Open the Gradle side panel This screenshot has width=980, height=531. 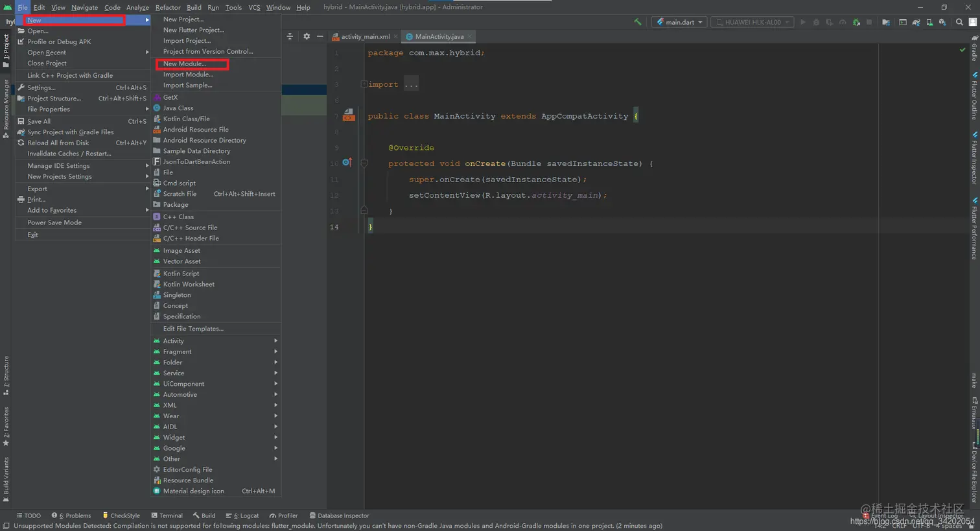pyautogui.click(x=974, y=49)
